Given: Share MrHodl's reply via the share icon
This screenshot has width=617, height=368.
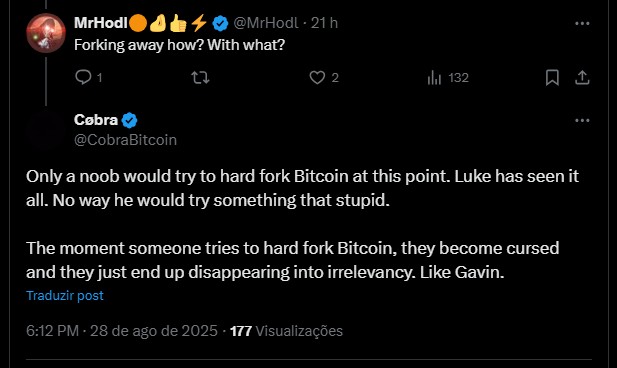Looking at the screenshot, I should [582, 78].
